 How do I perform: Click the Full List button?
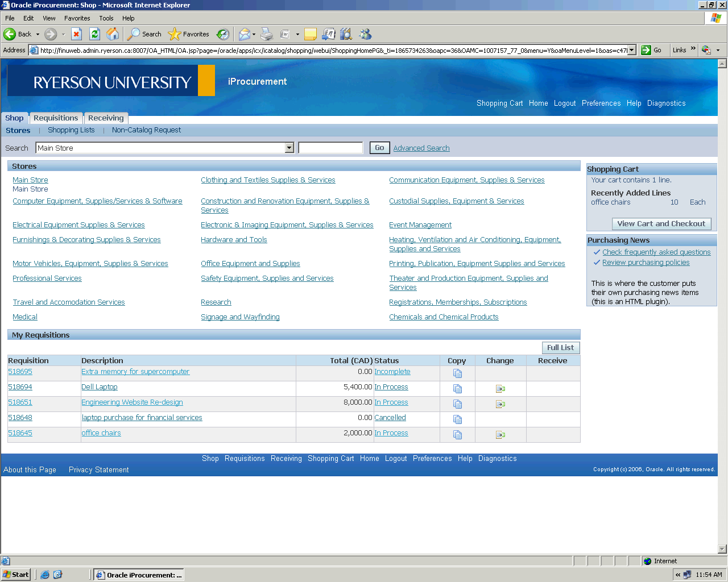pyautogui.click(x=560, y=348)
